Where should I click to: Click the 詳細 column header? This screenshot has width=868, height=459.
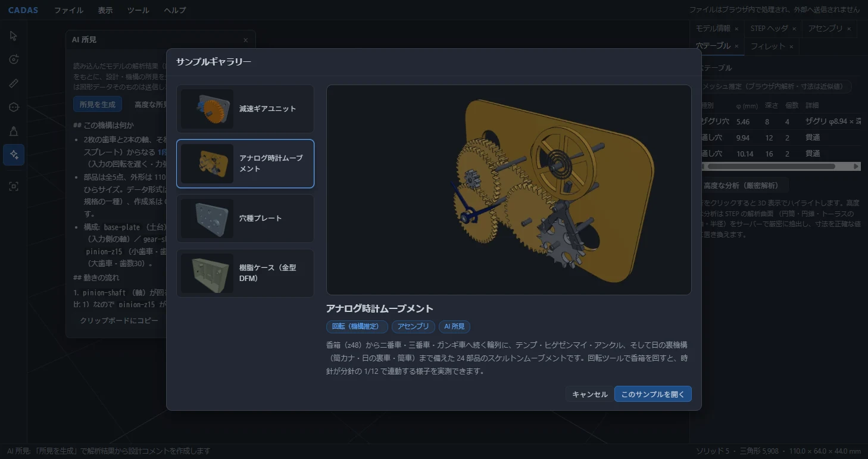tap(812, 105)
